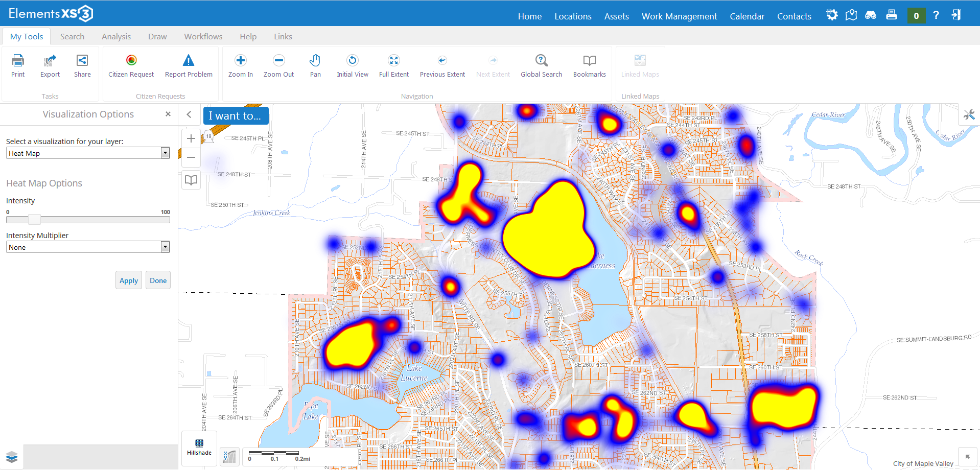Click the map scale bar

(x=279, y=456)
